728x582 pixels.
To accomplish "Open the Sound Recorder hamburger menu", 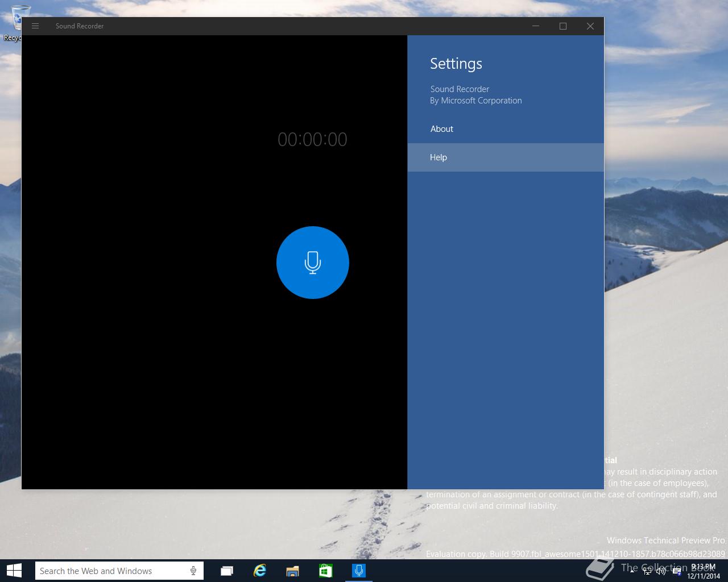I will click(35, 26).
